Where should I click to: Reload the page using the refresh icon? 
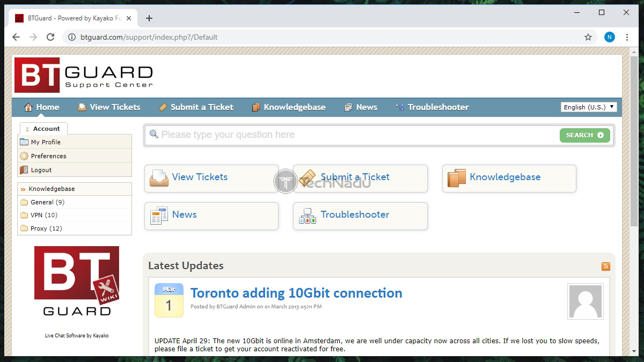[50, 37]
